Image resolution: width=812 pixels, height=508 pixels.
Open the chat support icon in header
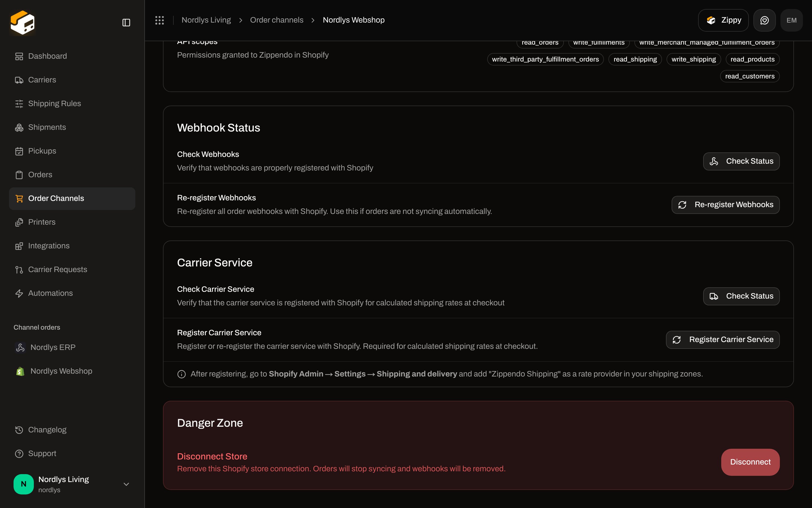(764, 20)
